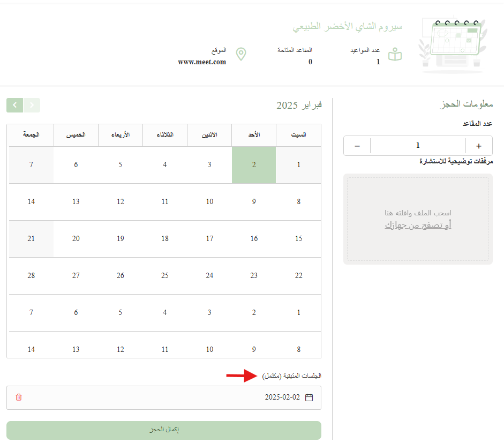Go to the previous month arrow

click(32, 105)
